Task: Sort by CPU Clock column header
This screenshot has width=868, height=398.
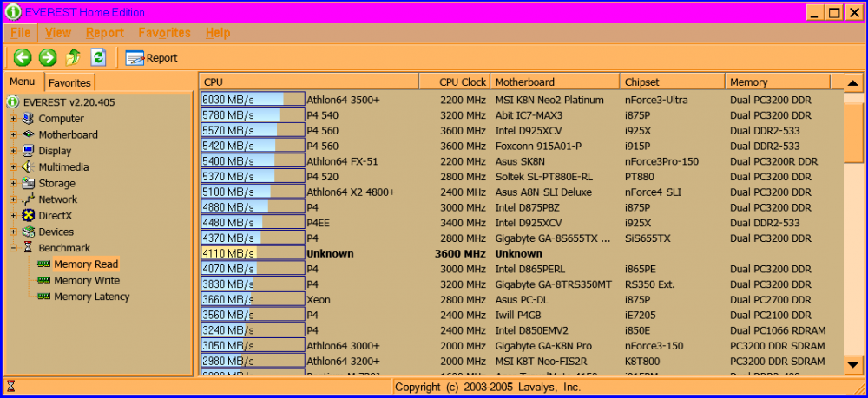Action: pyautogui.click(x=462, y=82)
